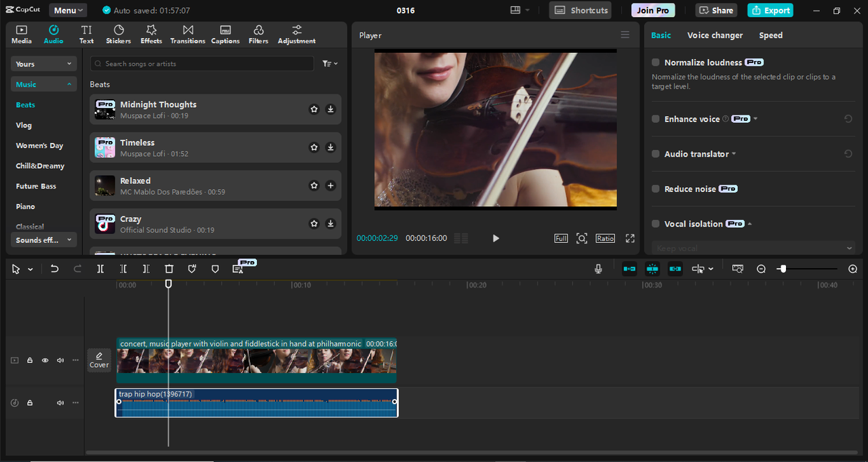Expand the Sounds effects category dropdown

tap(43, 240)
